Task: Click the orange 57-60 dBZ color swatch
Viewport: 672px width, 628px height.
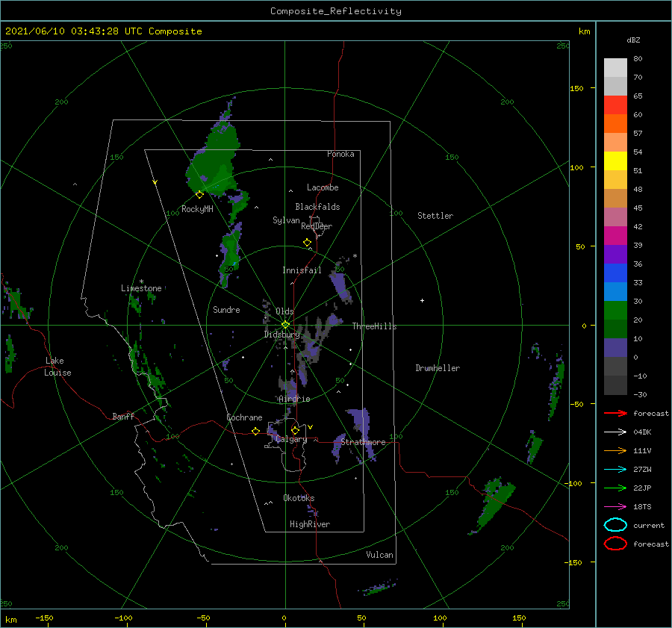Action: (x=615, y=124)
